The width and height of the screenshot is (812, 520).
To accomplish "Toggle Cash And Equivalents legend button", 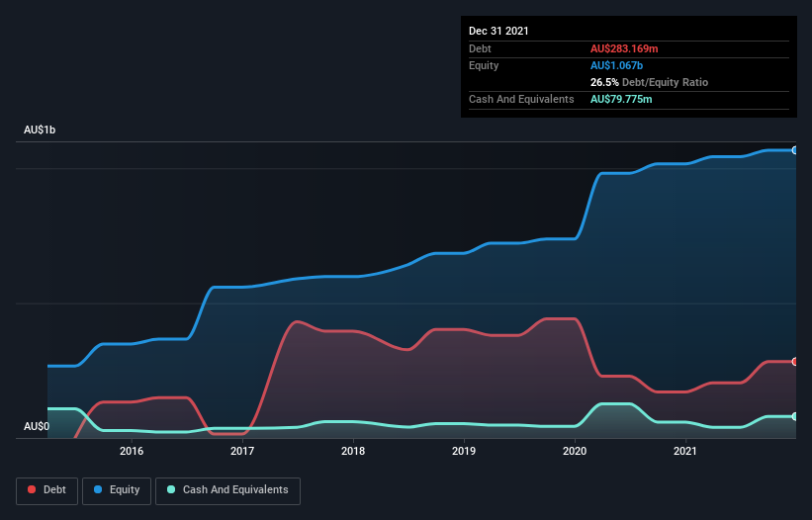I will point(227,490).
